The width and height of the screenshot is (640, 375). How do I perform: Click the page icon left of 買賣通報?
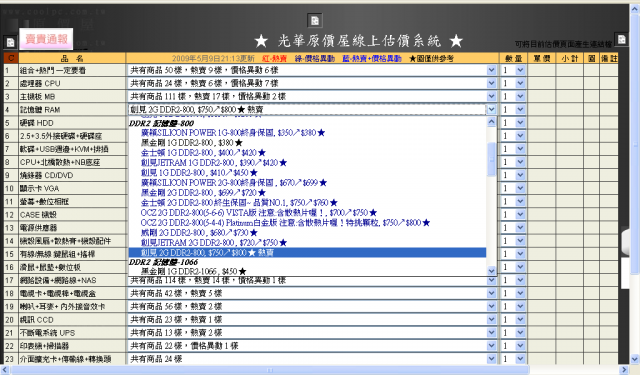(x=10, y=42)
